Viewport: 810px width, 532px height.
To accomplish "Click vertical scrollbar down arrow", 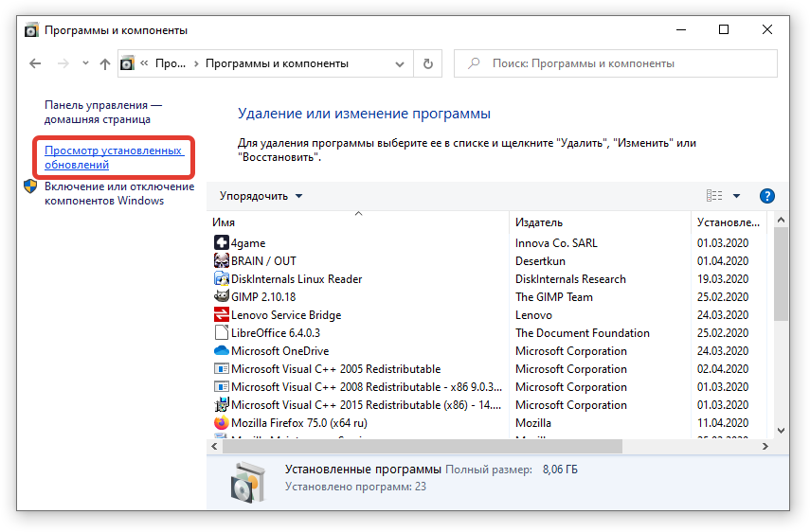I will pyautogui.click(x=781, y=431).
